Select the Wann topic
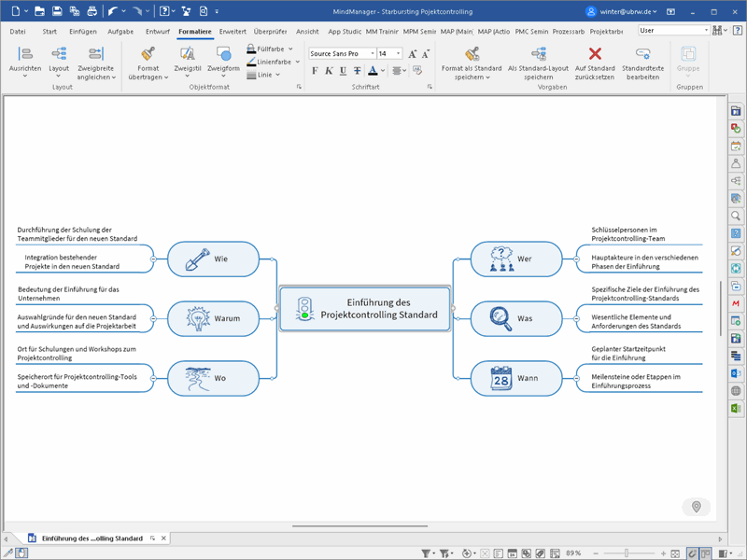 pos(516,378)
